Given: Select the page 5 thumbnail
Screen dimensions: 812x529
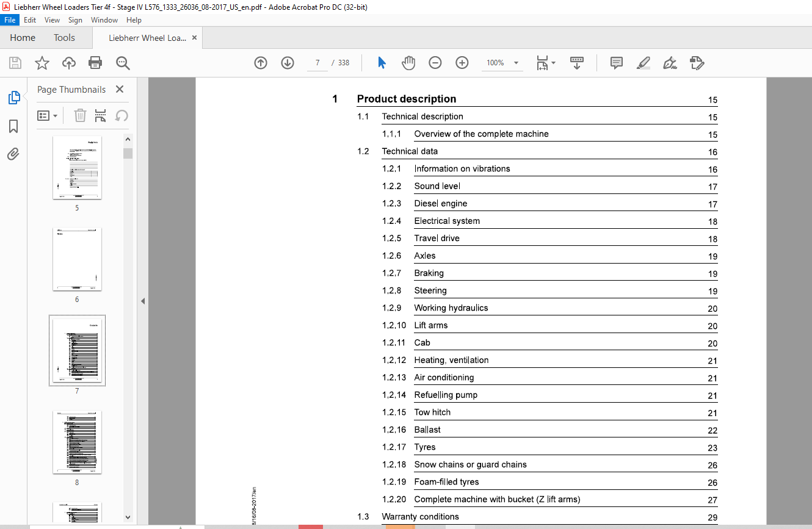Looking at the screenshot, I should point(77,167).
